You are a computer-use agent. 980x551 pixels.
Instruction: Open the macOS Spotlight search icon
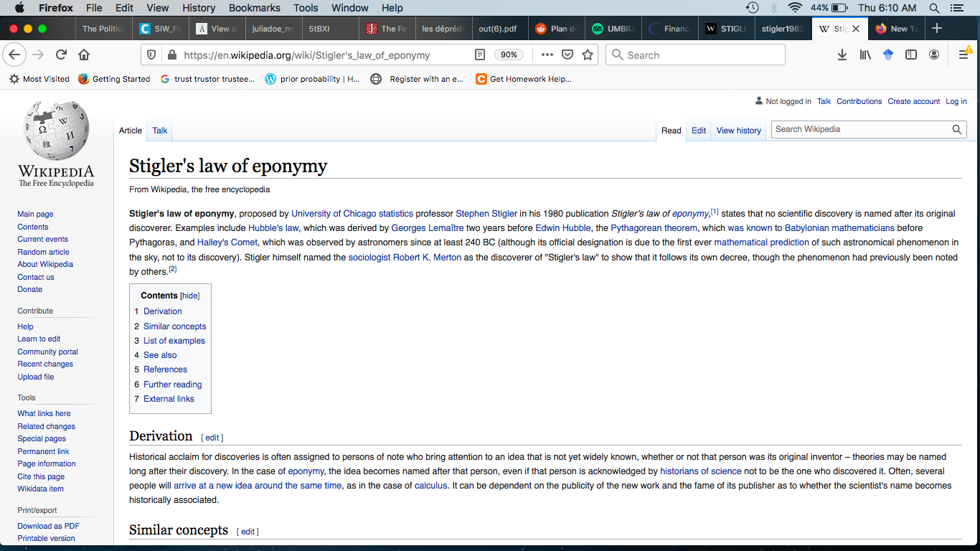(934, 8)
